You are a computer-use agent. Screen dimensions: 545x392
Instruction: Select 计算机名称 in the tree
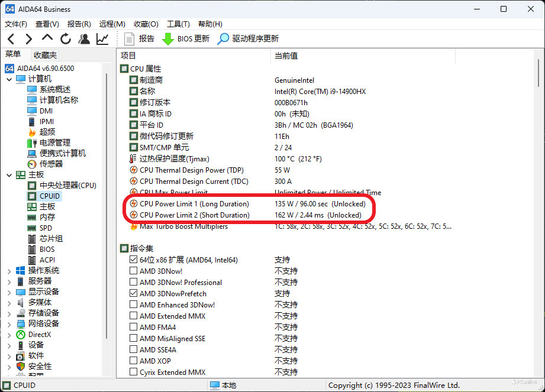[x=59, y=101]
